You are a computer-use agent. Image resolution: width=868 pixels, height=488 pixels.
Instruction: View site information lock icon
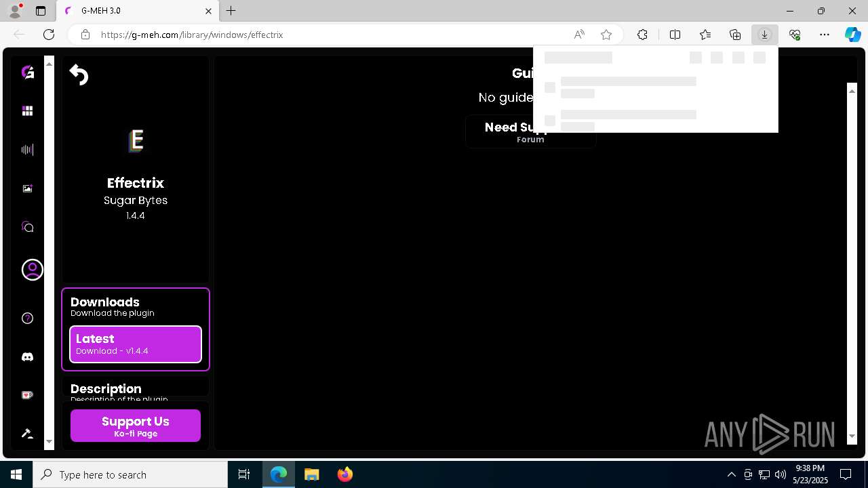click(85, 35)
